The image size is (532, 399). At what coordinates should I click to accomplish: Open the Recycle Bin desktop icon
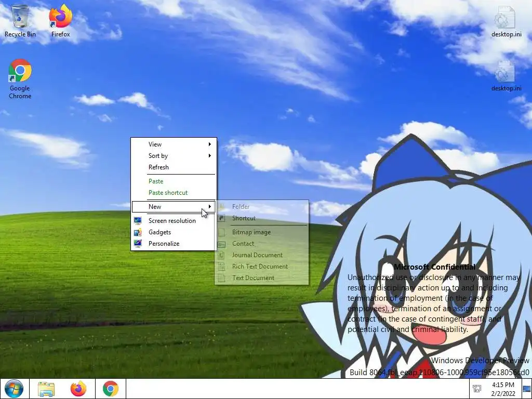pyautogui.click(x=20, y=20)
